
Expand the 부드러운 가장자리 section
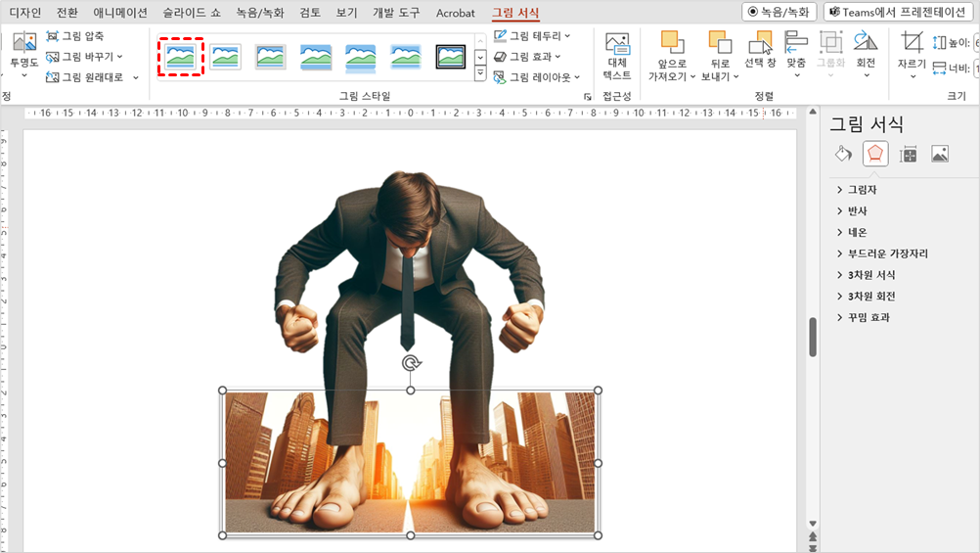click(x=882, y=253)
